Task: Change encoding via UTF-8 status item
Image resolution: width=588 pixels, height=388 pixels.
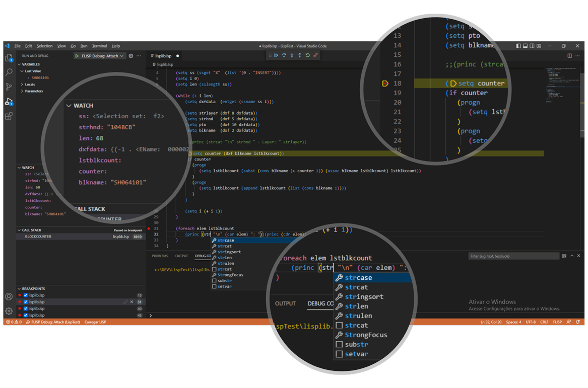Action: [531, 322]
